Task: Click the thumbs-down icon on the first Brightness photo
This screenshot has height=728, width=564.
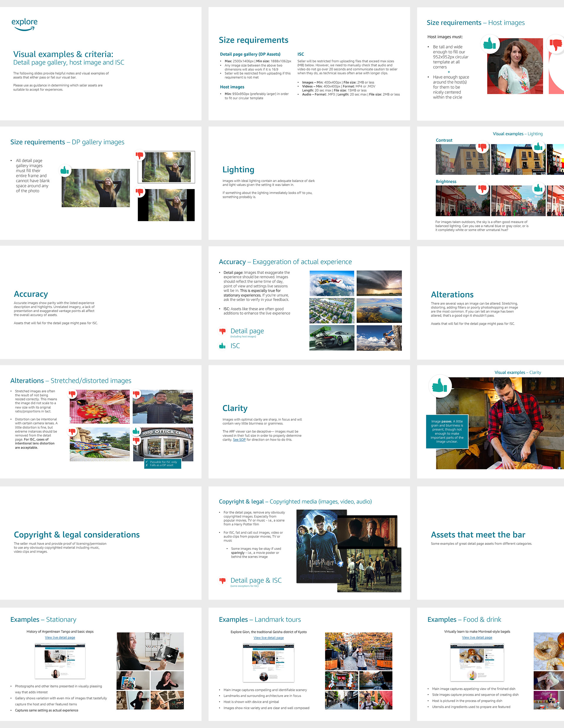Action: pos(482,189)
